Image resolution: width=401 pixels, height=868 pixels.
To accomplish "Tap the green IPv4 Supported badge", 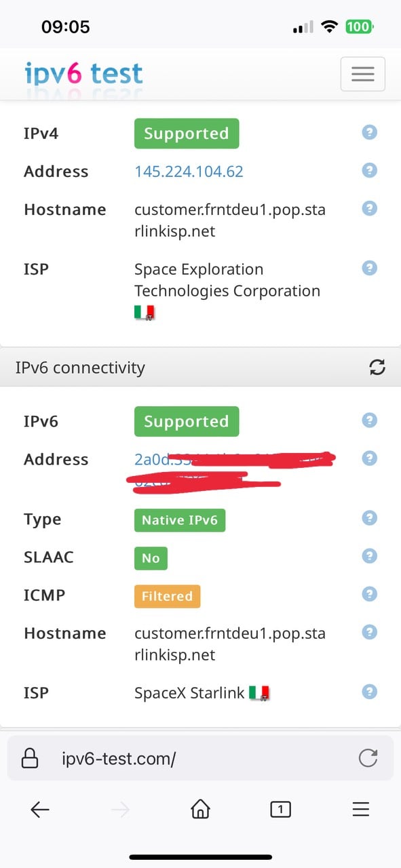I will click(187, 134).
